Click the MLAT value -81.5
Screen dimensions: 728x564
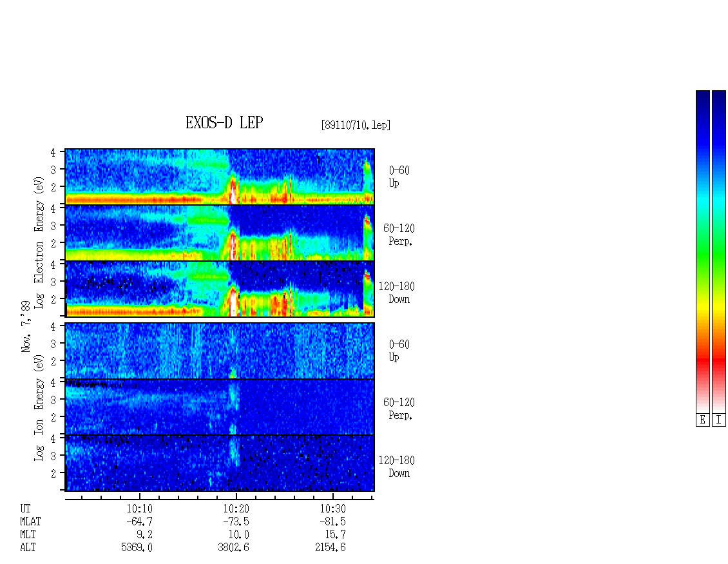332,521
